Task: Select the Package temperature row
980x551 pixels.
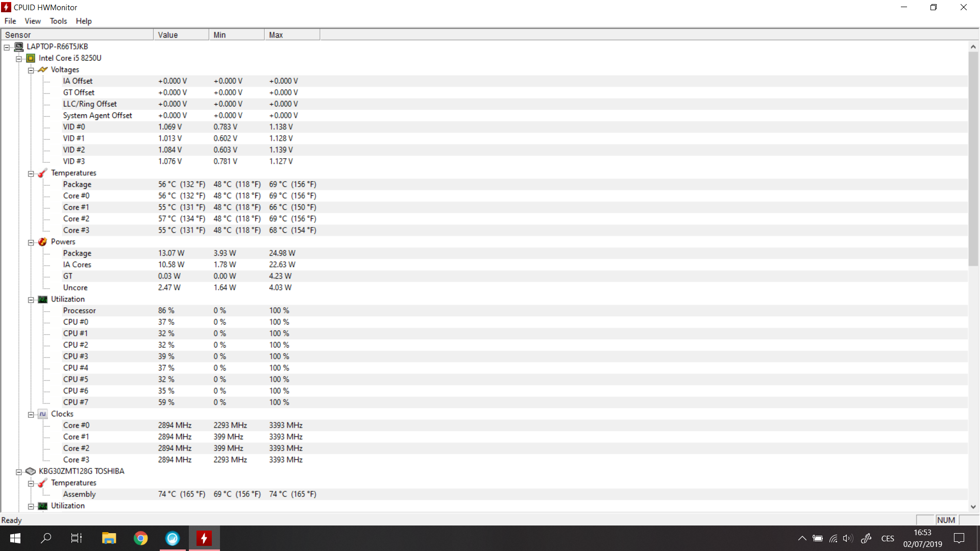Action: (x=77, y=184)
